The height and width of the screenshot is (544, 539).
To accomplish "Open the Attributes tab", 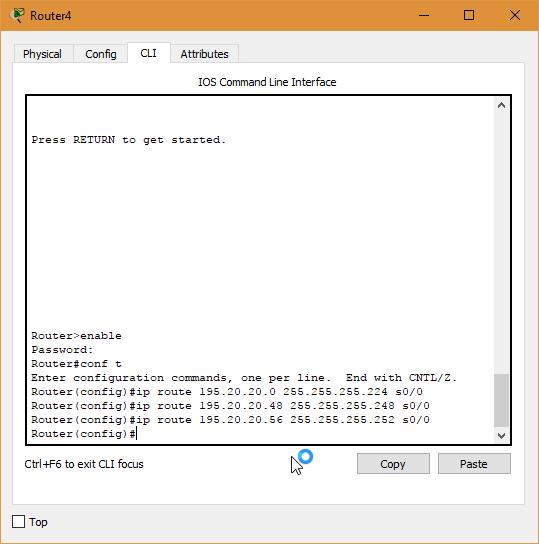I will (x=204, y=54).
